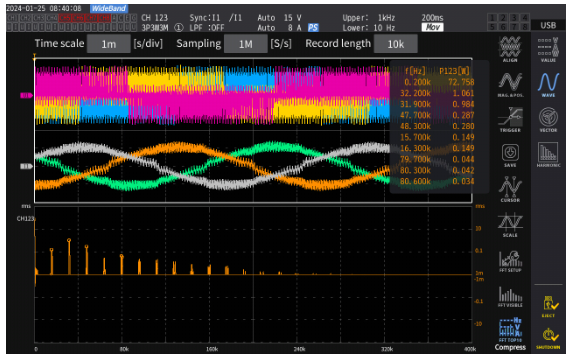The height and width of the screenshot is (361, 571).
Task: Click the circled 1 wiring indicator
Action: pos(178,28)
